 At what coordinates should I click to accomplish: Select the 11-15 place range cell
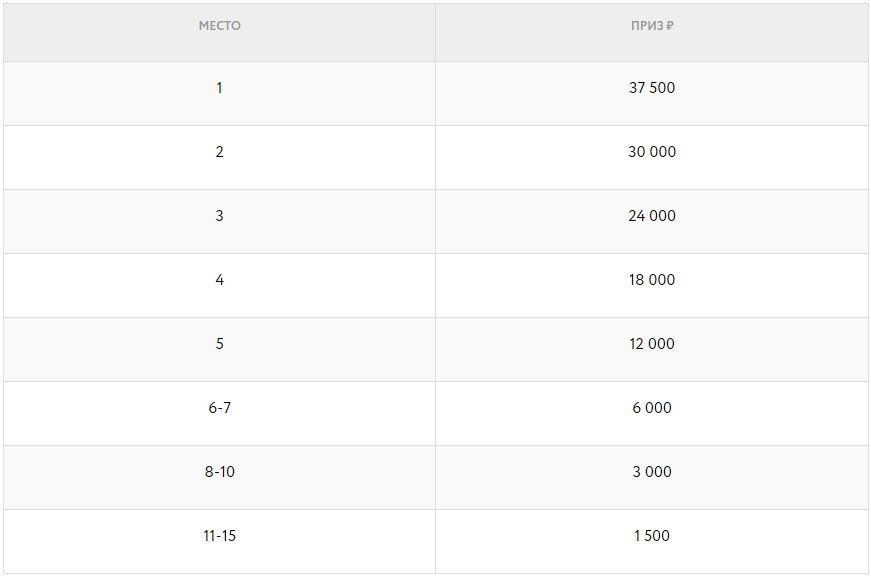[219, 536]
